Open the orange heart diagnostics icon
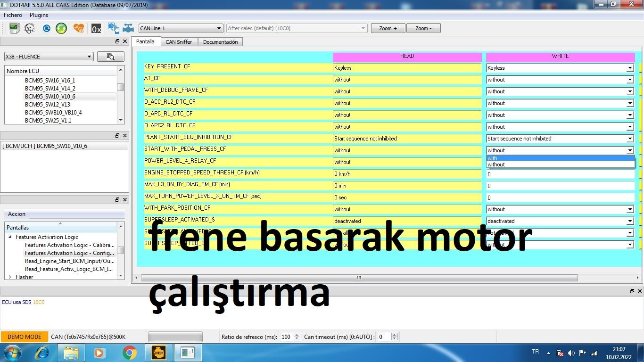 pos(79,28)
